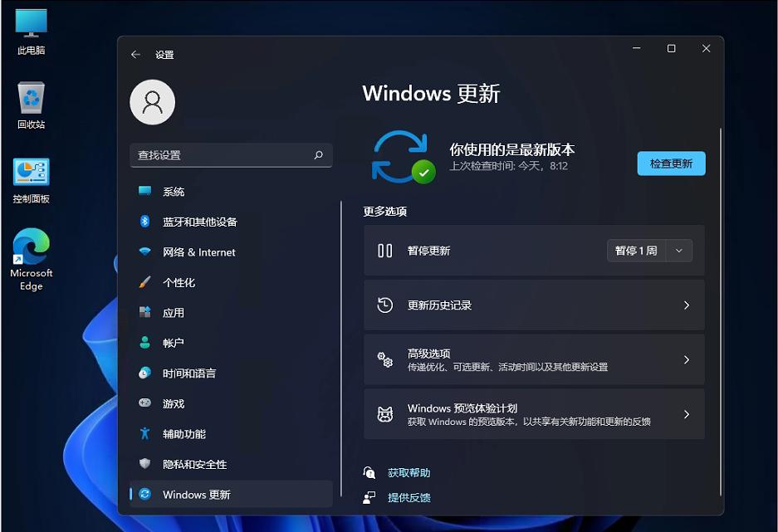Click the 应用 apps icon

pyautogui.click(x=144, y=312)
